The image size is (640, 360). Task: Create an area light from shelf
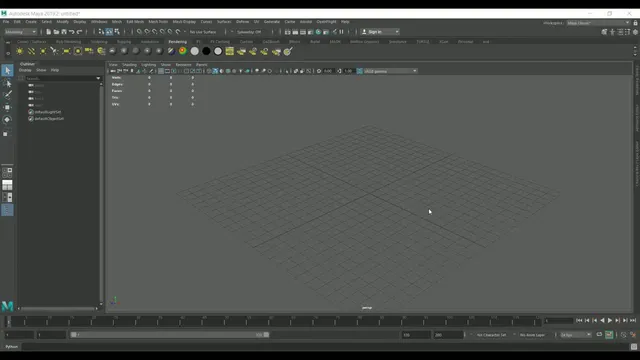66,51
